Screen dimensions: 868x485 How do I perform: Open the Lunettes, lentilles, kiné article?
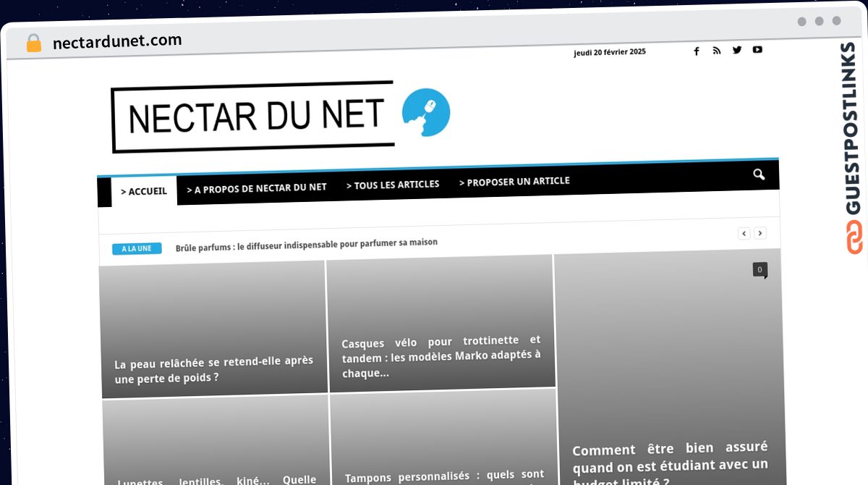tap(217, 479)
